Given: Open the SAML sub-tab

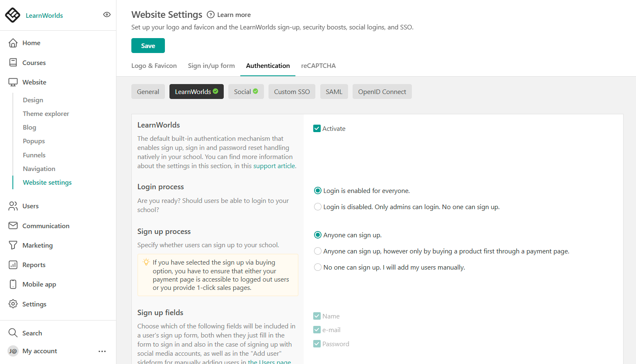Looking at the screenshot, I should pos(334,92).
